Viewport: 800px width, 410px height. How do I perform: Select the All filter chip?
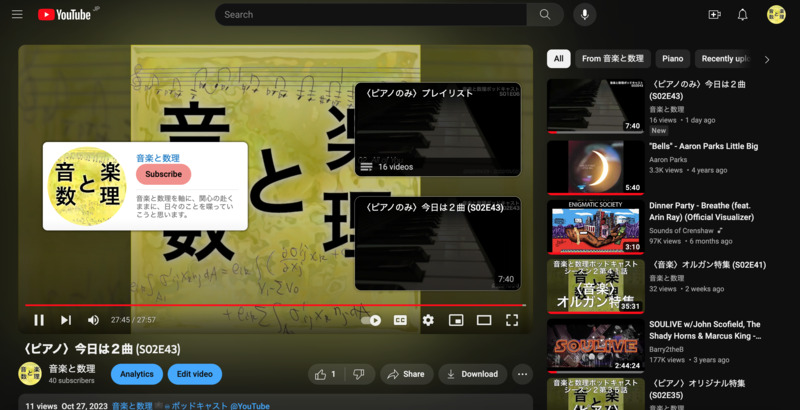[x=558, y=59]
